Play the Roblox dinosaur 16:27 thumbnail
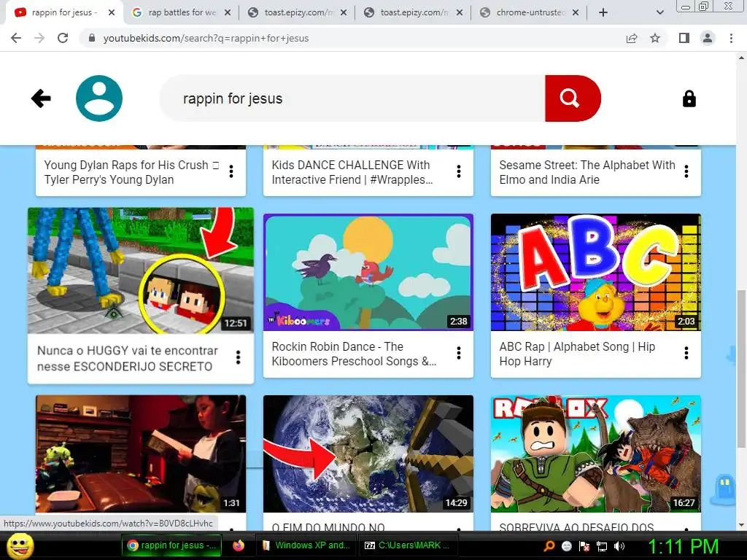747x560 pixels. pyautogui.click(x=596, y=454)
